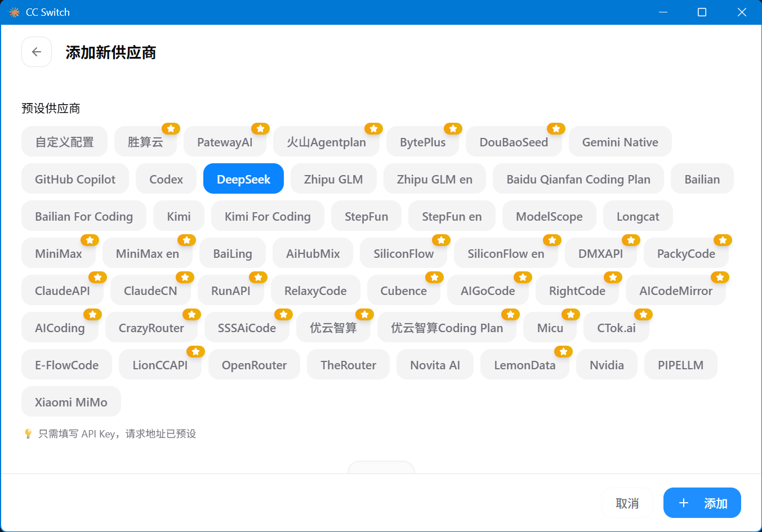Select the StepFun preset

(x=367, y=216)
